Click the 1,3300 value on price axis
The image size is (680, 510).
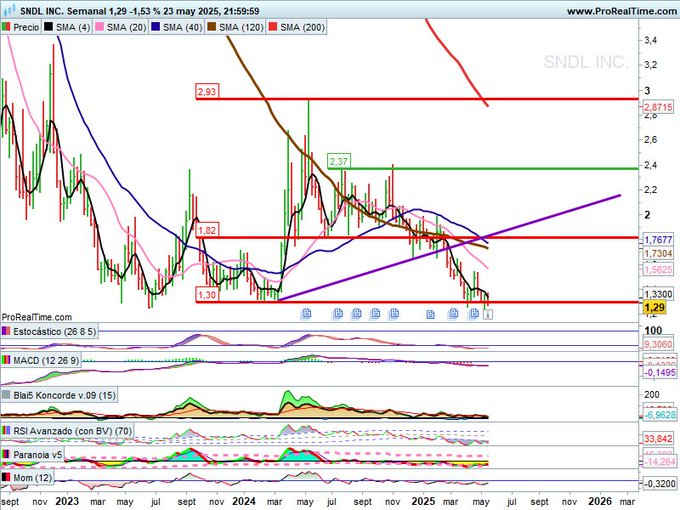658,294
